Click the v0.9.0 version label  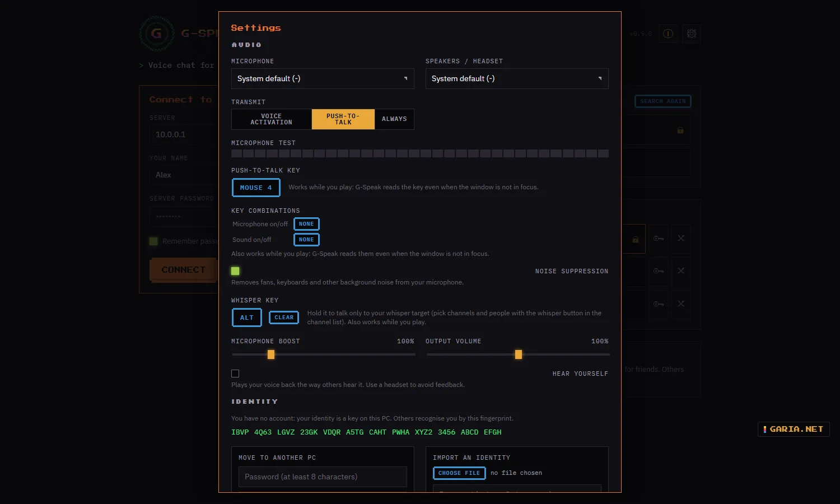tap(641, 34)
